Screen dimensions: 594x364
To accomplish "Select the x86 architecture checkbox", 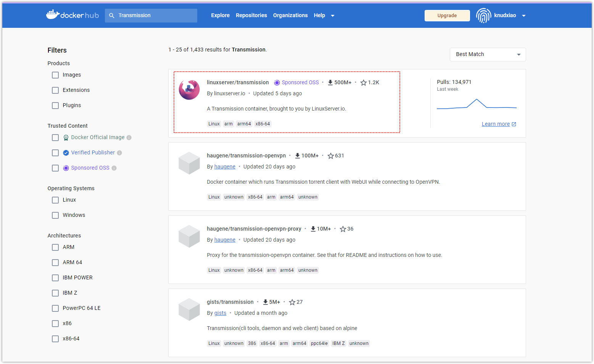I will coord(55,324).
